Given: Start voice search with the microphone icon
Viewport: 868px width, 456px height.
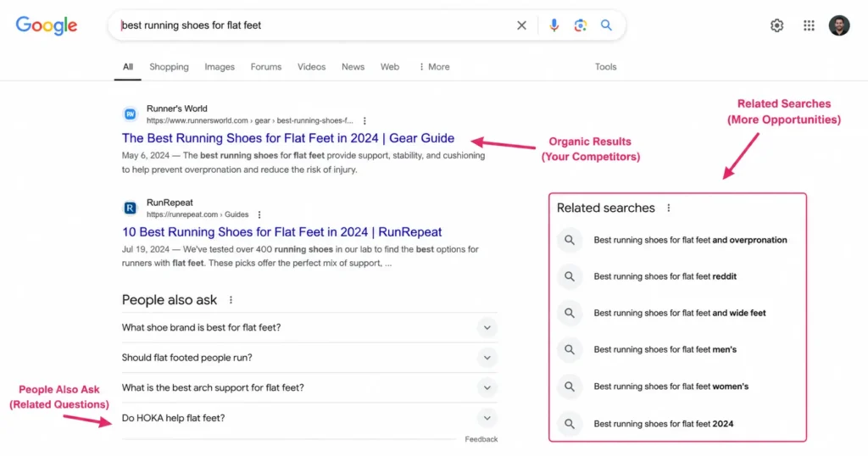Looking at the screenshot, I should pos(554,25).
